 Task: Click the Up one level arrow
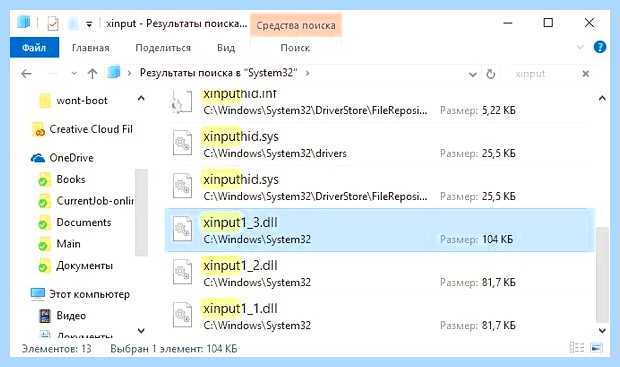92,74
